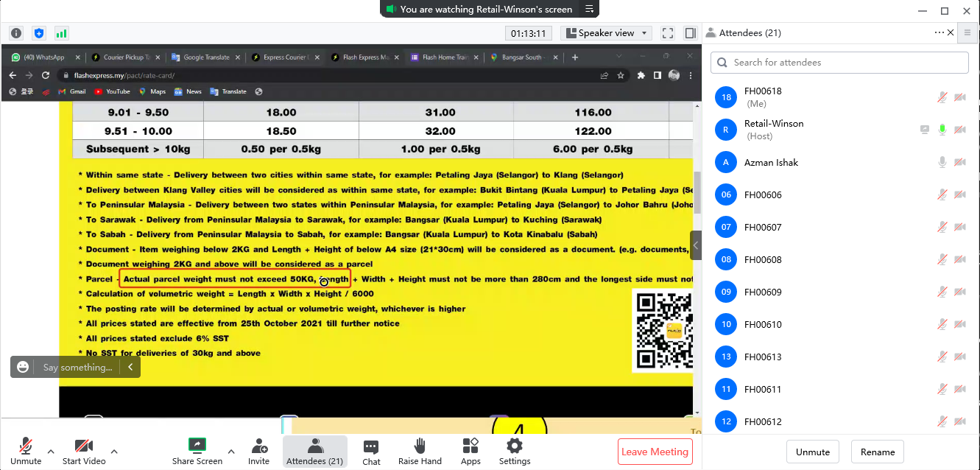Screen dimensions: 980x470
Task: Click the Leave Meeting button
Action: tap(655, 452)
